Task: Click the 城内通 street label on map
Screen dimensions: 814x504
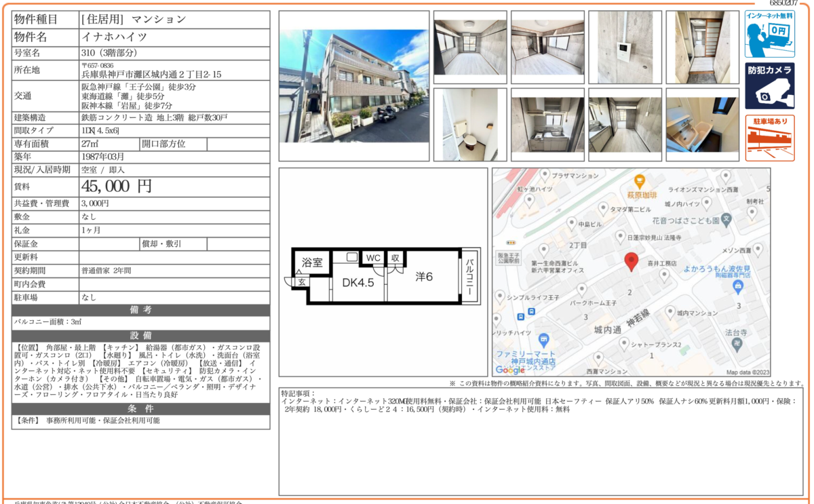Action: click(x=607, y=329)
